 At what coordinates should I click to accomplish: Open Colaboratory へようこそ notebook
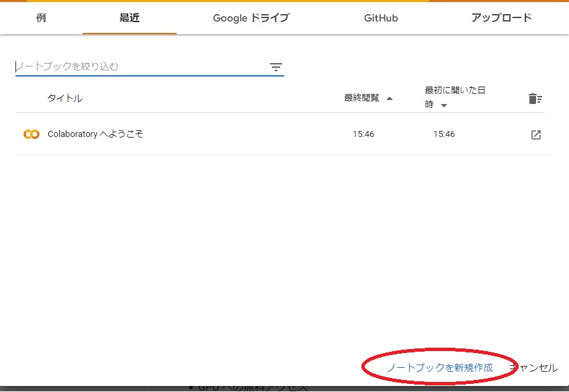coord(95,134)
